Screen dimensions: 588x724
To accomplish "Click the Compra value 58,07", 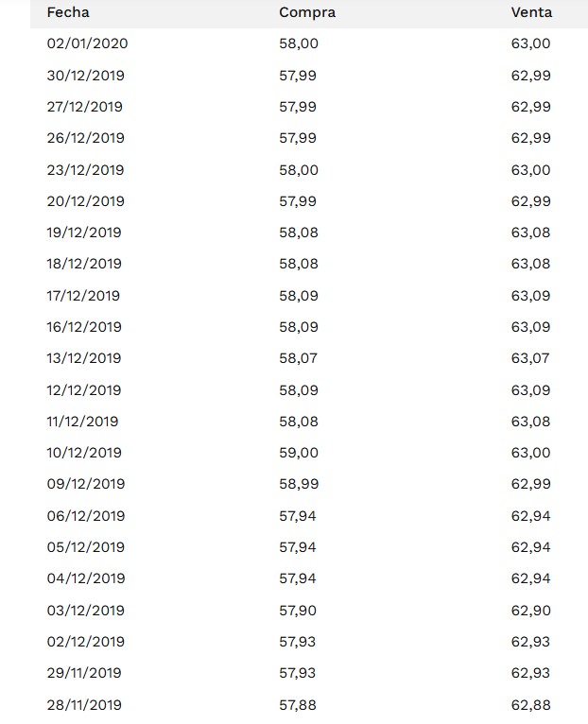I will (x=299, y=358).
